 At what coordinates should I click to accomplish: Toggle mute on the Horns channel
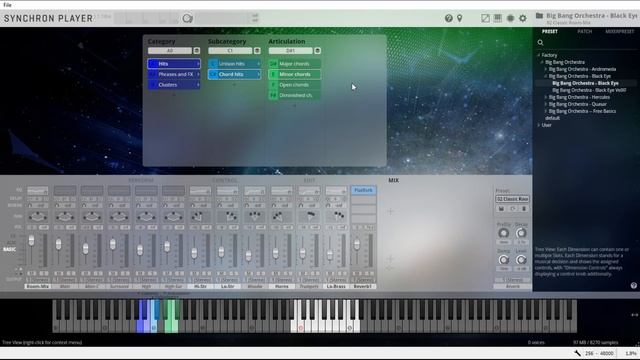[276, 273]
